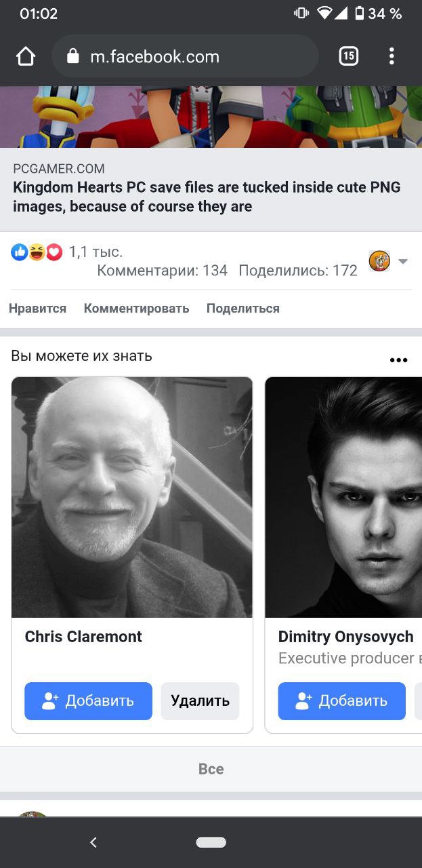Tap the lock icon in address bar
Screen dimensions: 422x868
pos(73,56)
